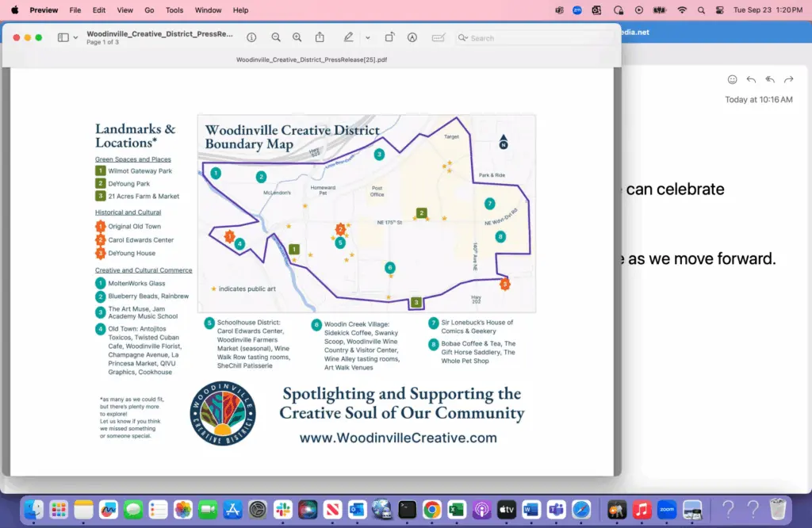Screen dimensions: 812x528
Task: Toggle the sidebar view button
Action: coord(63,37)
